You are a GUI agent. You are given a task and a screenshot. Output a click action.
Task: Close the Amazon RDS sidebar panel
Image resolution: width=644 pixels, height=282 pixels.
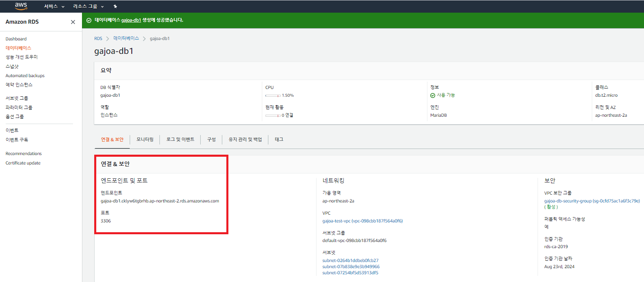(x=73, y=22)
